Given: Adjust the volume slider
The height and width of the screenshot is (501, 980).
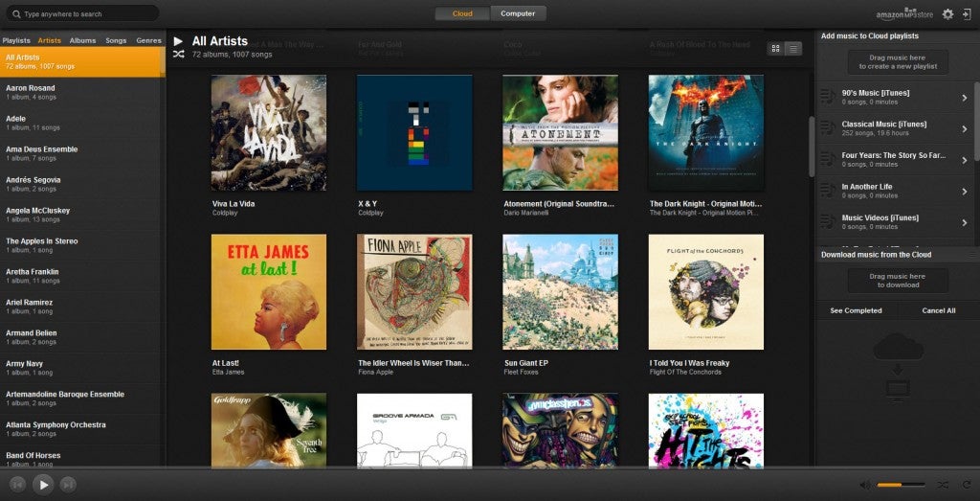Looking at the screenshot, I should pyautogui.click(x=901, y=485).
